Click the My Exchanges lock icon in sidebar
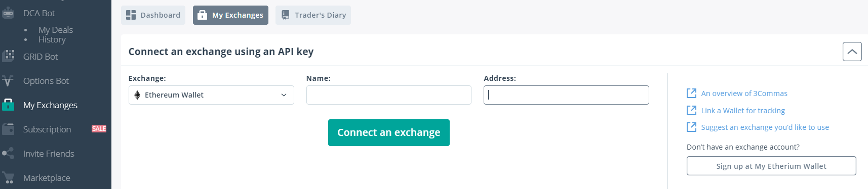868x189 pixels. click(8, 105)
